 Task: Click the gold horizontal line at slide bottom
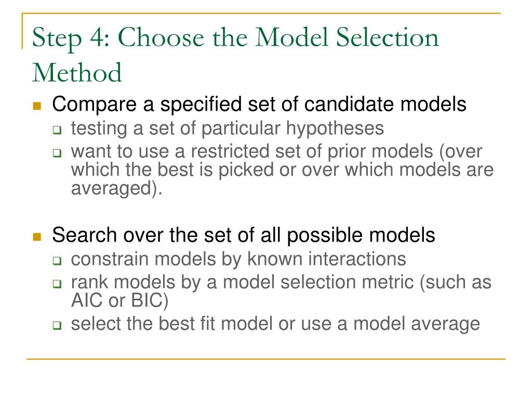[x=266, y=358]
